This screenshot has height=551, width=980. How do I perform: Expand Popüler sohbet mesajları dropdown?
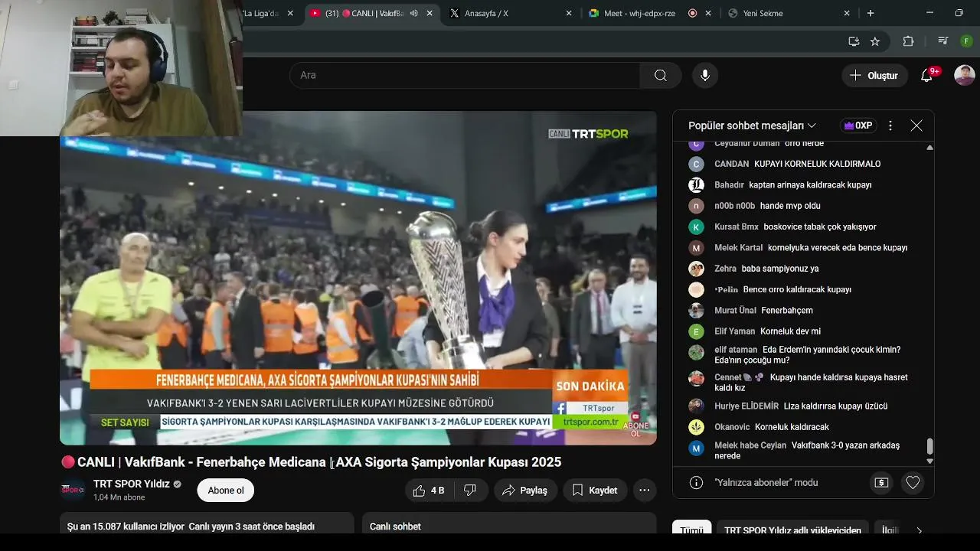pyautogui.click(x=752, y=126)
